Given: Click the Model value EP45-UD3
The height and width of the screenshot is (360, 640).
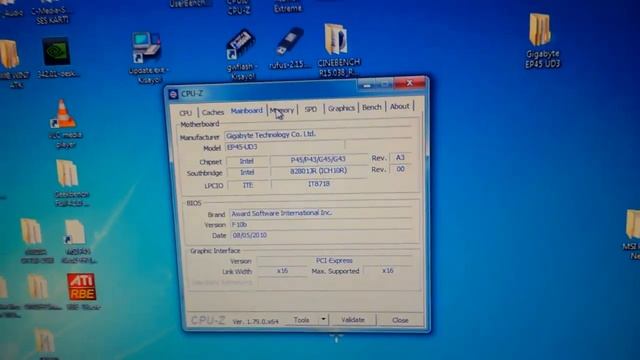Looking at the screenshot, I should [x=284, y=147].
